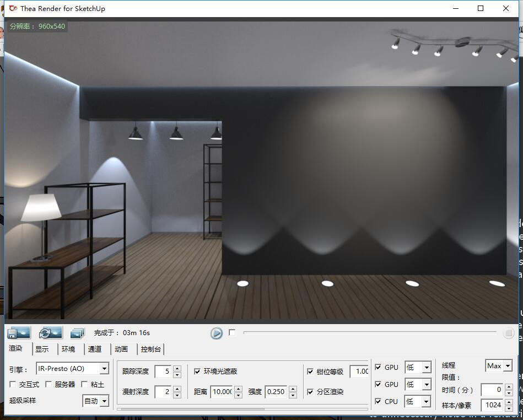523x420 pixels.
Task: Click the 距离 10.000 input field
Action: (x=222, y=392)
